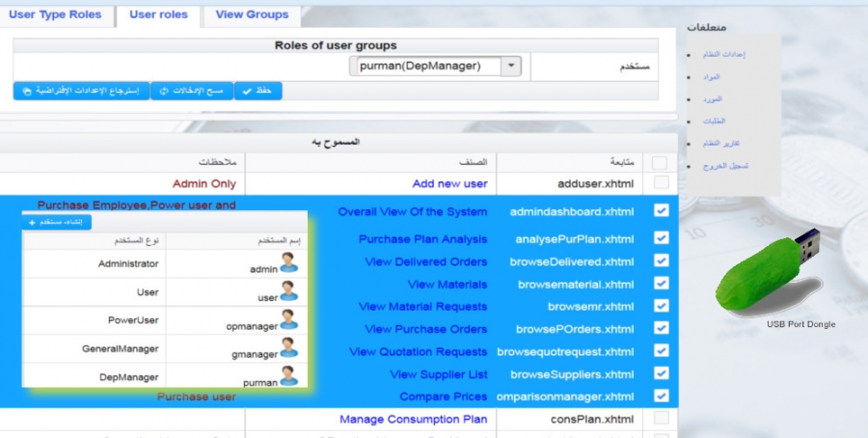This screenshot has height=438, width=868.
Task: Toggle the select-all checkbox in table header
Action: 661,162
